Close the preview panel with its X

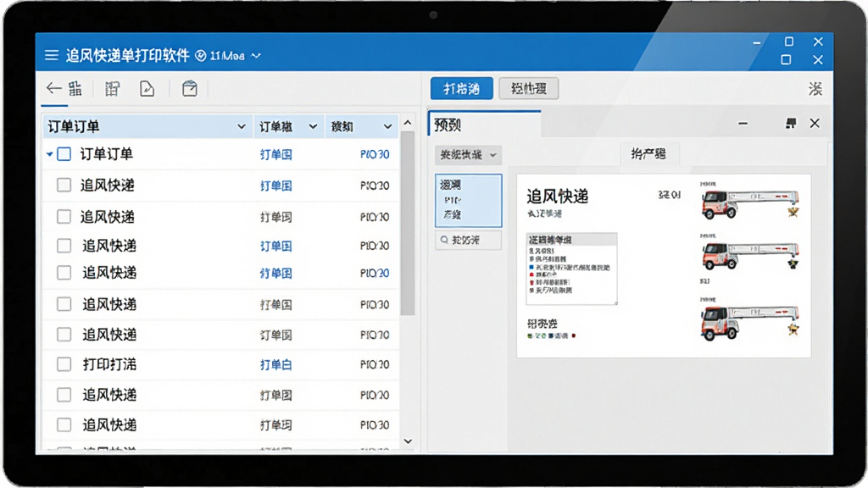pyautogui.click(x=815, y=124)
